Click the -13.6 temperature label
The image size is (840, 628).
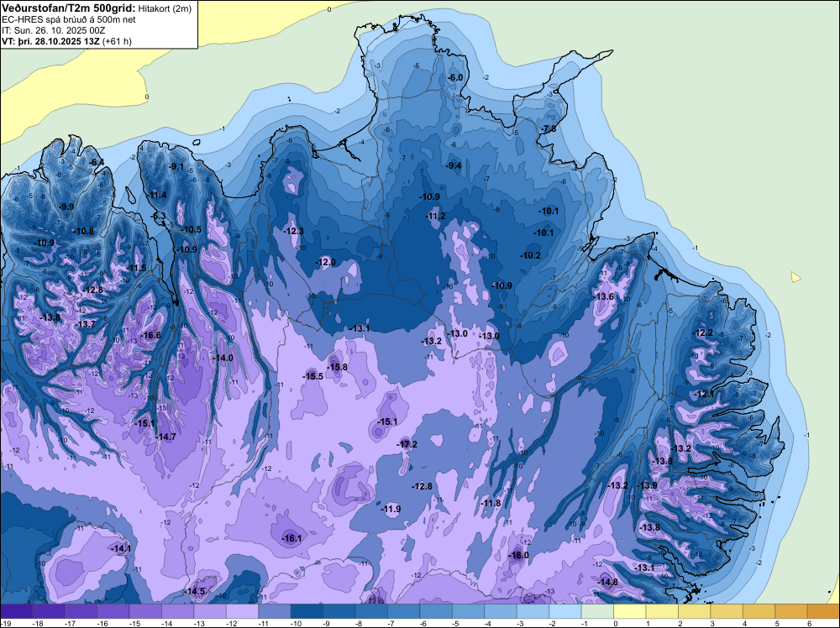pyautogui.click(x=603, y=296)
